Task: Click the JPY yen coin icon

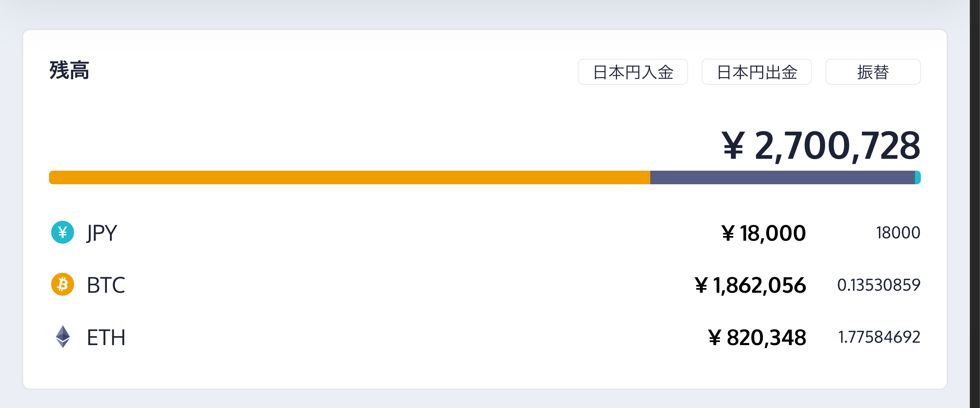Action: coord(62,232)
